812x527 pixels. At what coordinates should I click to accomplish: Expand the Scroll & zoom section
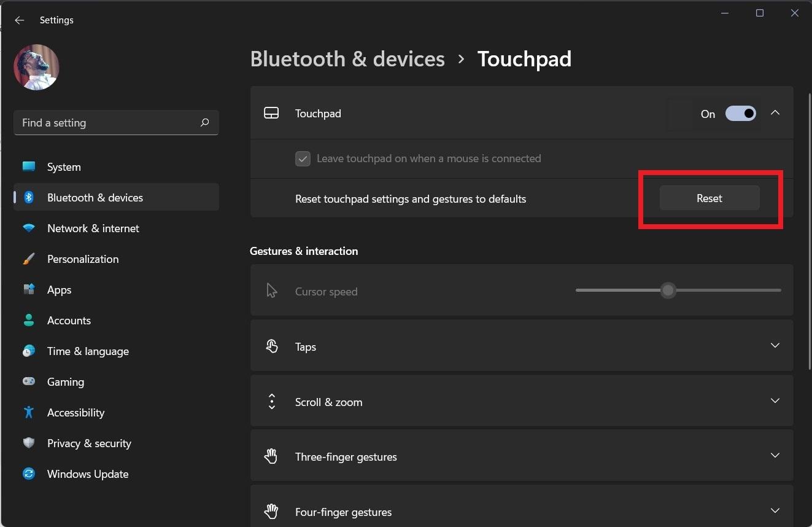tap(775, 401)
